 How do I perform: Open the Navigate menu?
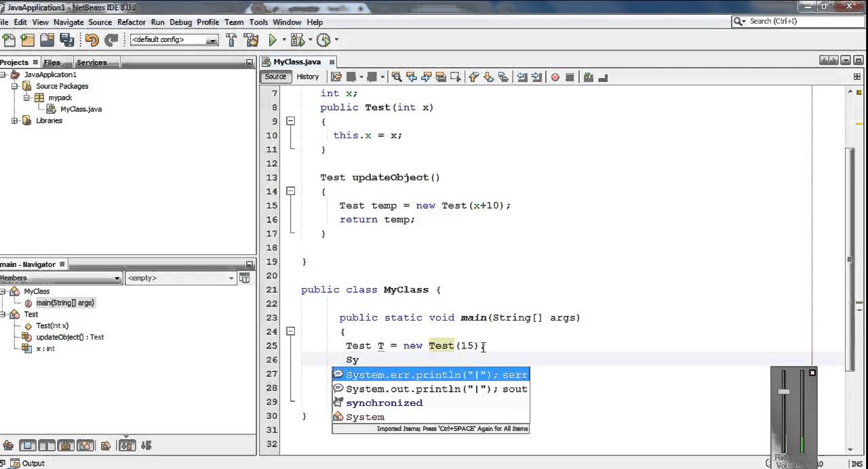coord(68,22)
